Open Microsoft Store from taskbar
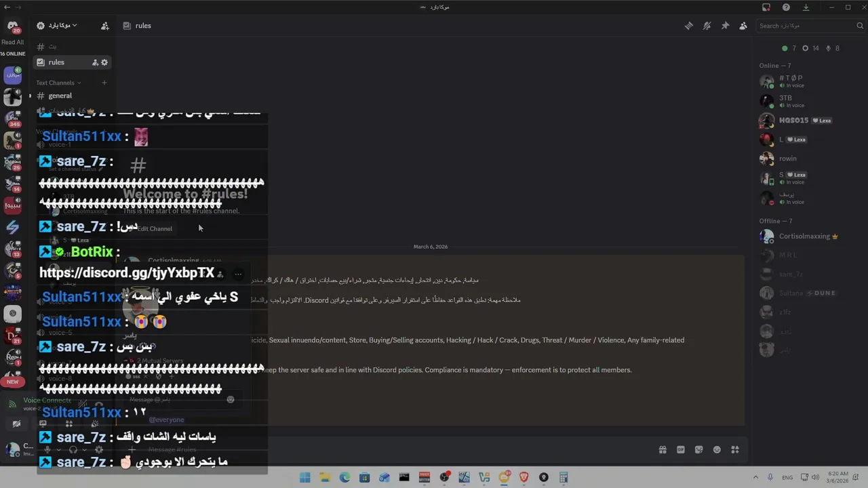The image size is (868, 488). tap(364, 477)
